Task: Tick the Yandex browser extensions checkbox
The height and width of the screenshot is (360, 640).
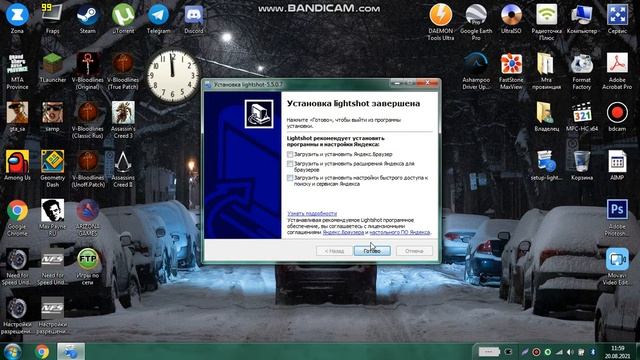Action: click(290, 164)
